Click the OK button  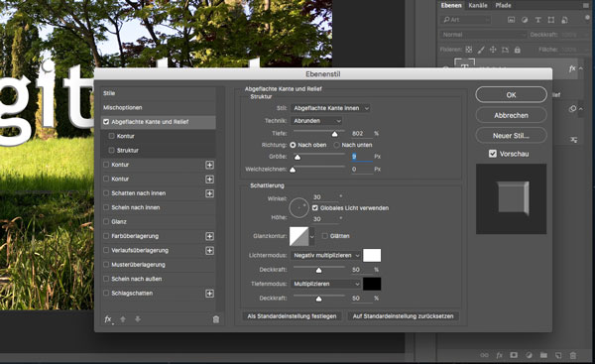pos(511,95)
